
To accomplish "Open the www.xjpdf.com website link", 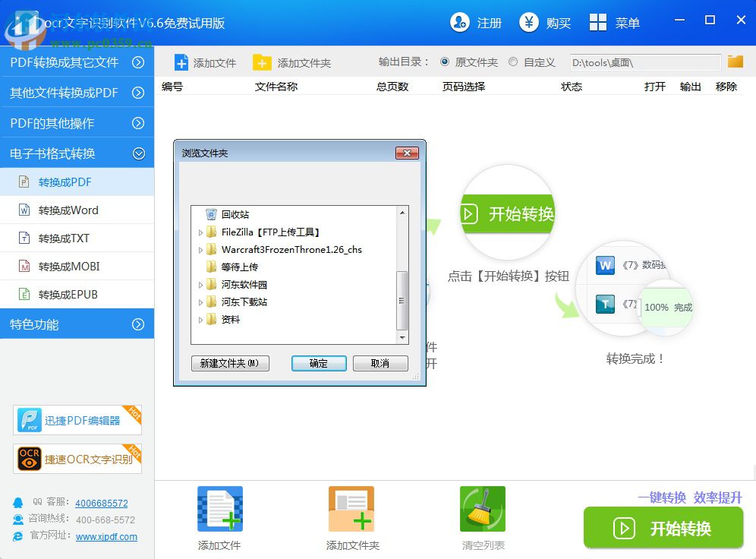I will (106, 536).
